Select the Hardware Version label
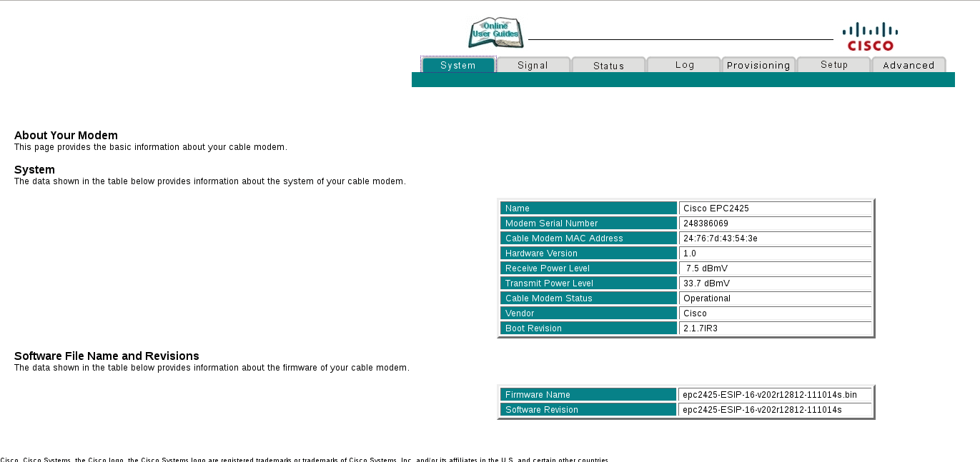Image resolution: width=980 pixels, height=462 pixels. 588,253
